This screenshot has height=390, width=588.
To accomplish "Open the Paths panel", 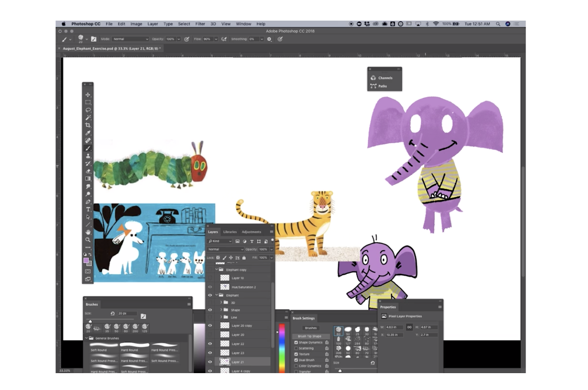I will click(382, 86).
